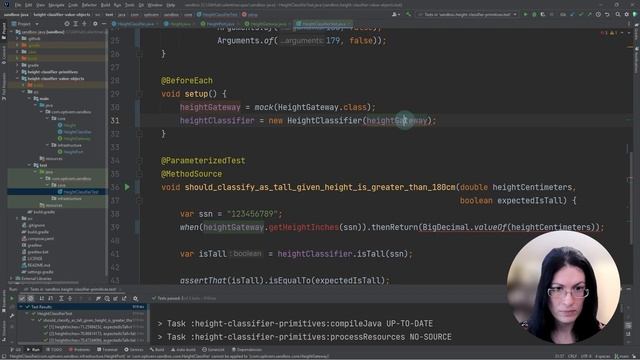Viewport: 640px width, 360px height.
Task: Open the Dependencies tool window tab
Action: click(x=247, y=349)
